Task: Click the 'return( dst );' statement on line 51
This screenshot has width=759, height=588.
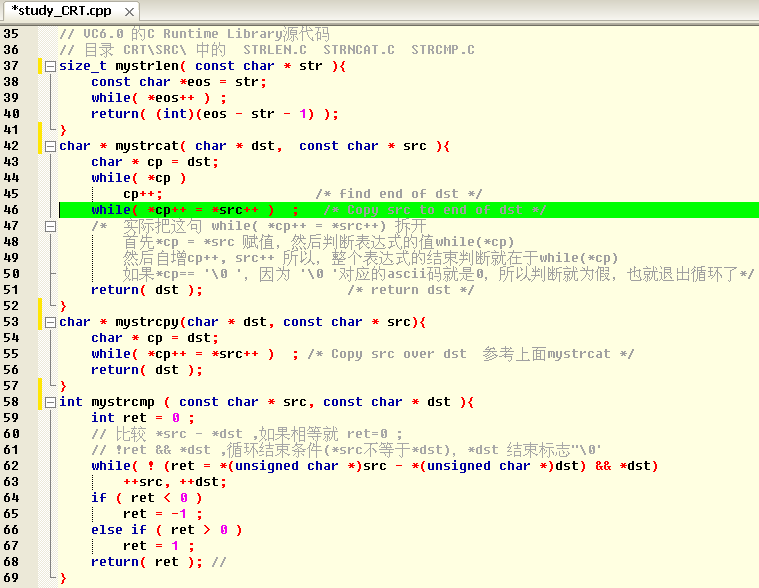Action: point(147,290)
